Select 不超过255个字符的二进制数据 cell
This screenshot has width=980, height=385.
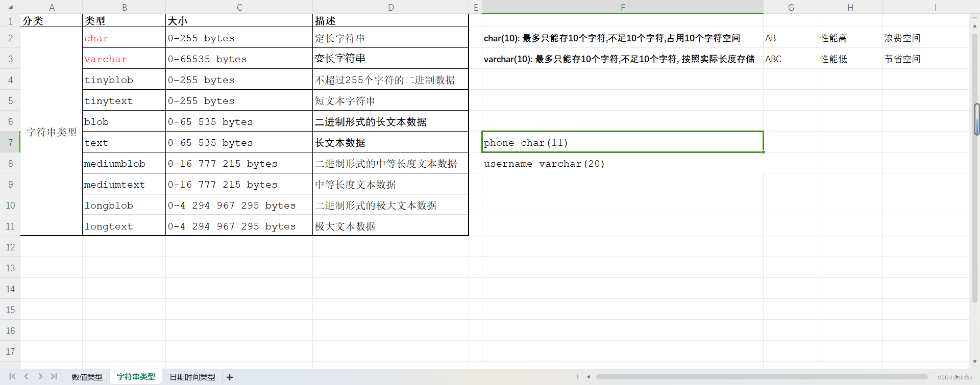pyautogui.click(x=390, y=80)
